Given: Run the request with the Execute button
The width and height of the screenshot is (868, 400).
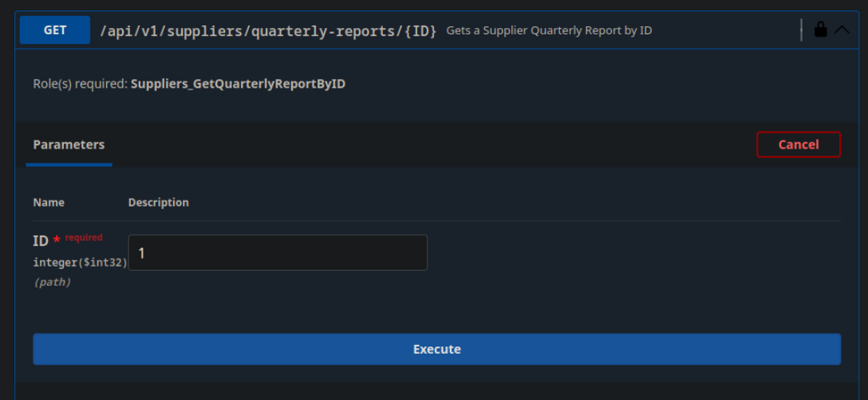Looking at the screenshot, I should 436,349.
